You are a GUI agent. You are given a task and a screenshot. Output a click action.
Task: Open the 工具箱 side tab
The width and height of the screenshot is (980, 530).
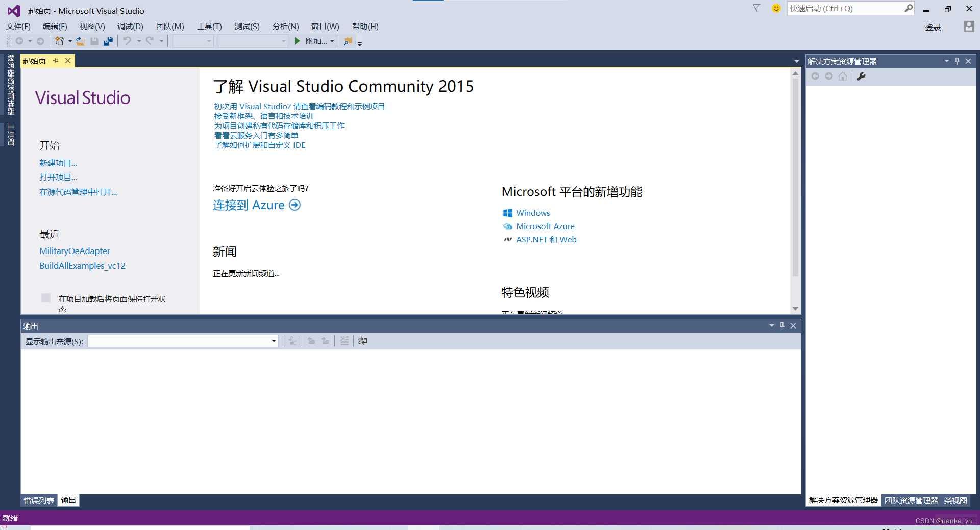[x=10, y=135]
